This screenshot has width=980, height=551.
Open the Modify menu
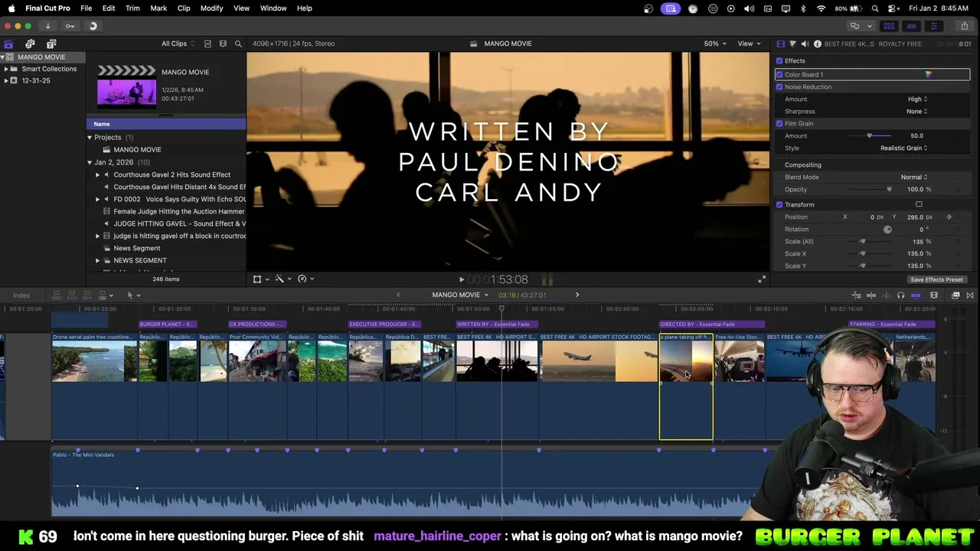tap(212, 8)
